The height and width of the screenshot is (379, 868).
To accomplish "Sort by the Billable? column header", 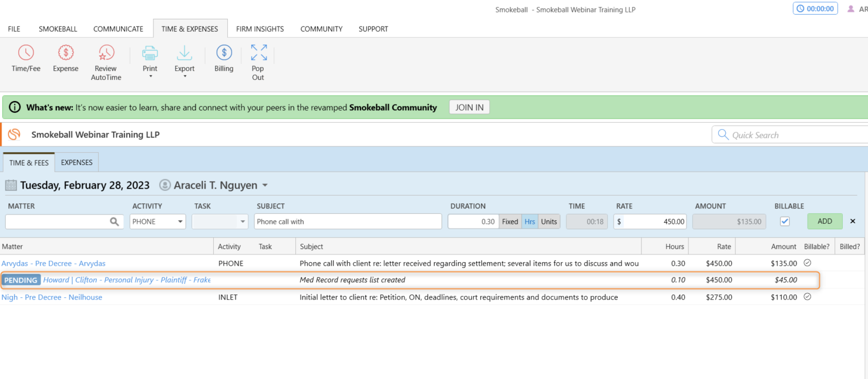I will (817, 247).
